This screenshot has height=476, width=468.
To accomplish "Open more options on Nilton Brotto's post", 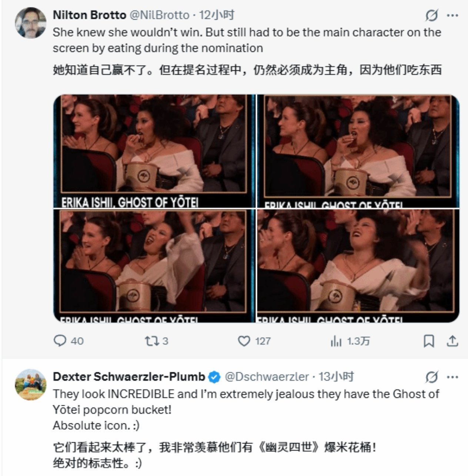I will [453, 16].
